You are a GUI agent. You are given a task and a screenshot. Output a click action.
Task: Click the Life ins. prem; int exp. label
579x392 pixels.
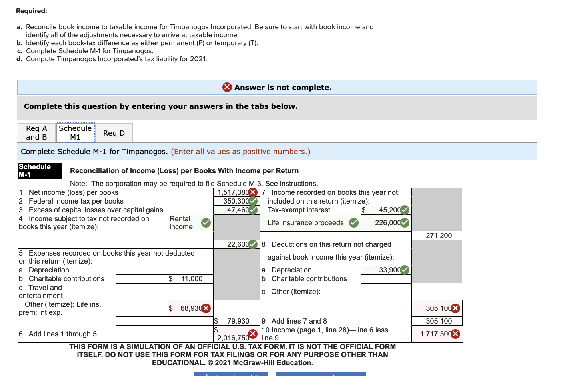(60, 308)
